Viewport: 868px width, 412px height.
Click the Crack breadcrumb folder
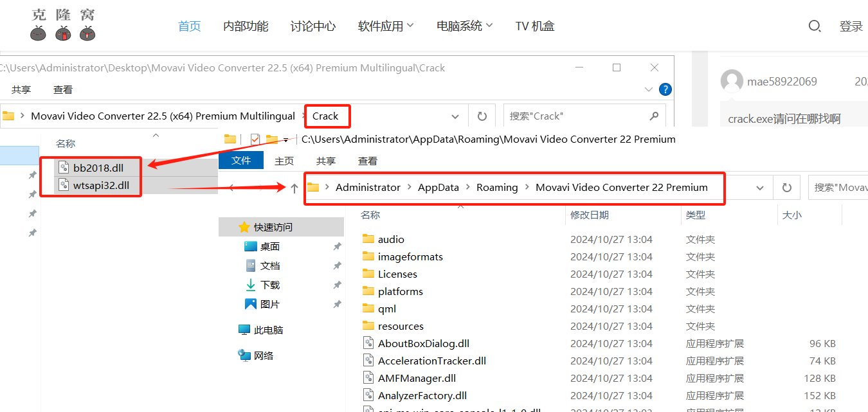pyautogui.click(x=325, y=116)
